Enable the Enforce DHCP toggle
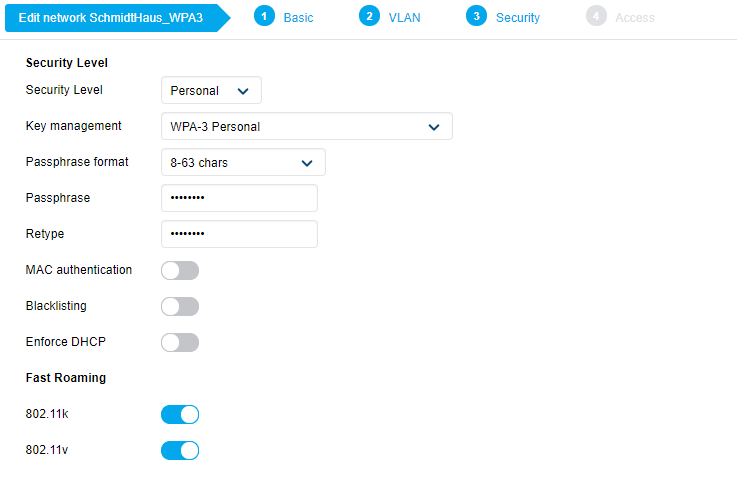The width and height of the screenshot is (737, 491). [180, 342]
